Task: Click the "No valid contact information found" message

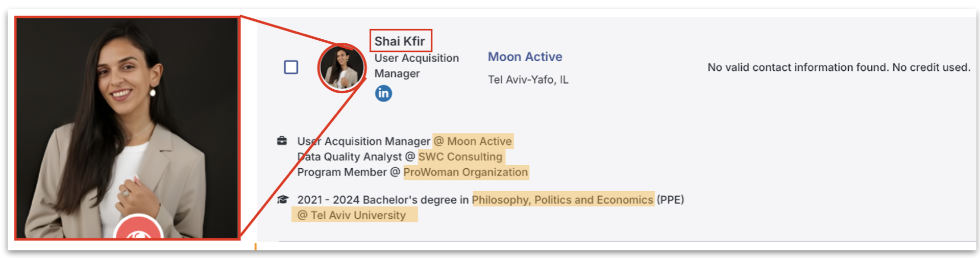Action: (838, 67)
